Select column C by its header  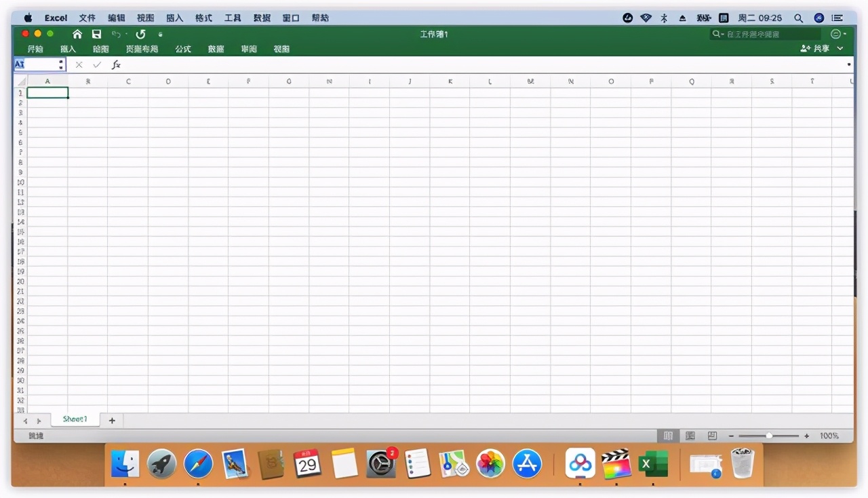(x=128, y=81)
